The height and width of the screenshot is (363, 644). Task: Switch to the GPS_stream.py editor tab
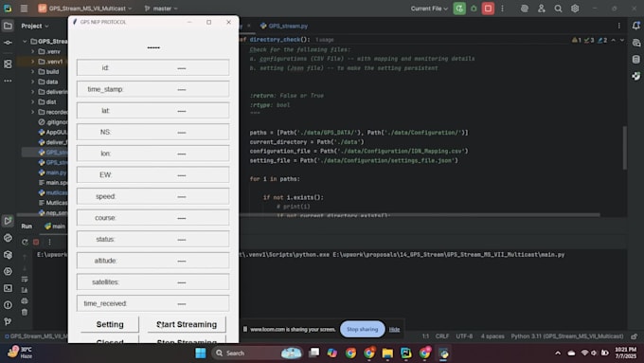tap(284, 26)
